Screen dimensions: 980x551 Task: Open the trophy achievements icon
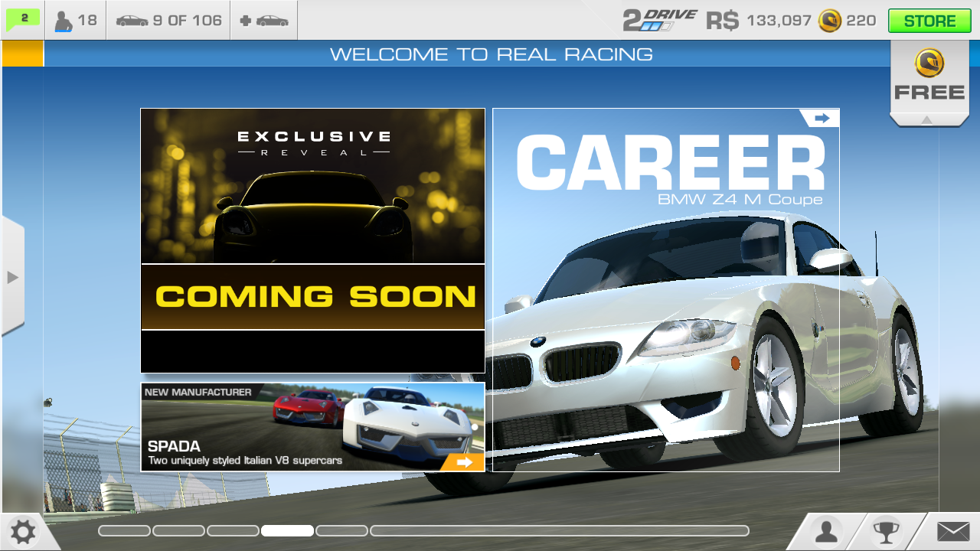(886, 531)
